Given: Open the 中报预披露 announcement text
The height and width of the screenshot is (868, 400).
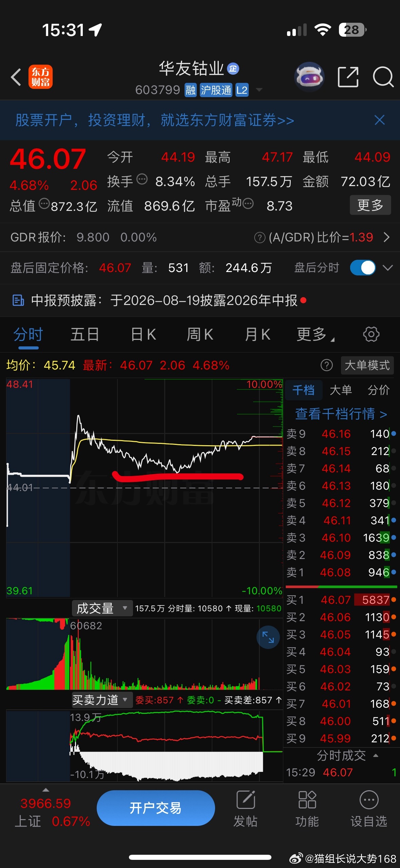Looking at the screenshot, I should [x=164, y=301].
